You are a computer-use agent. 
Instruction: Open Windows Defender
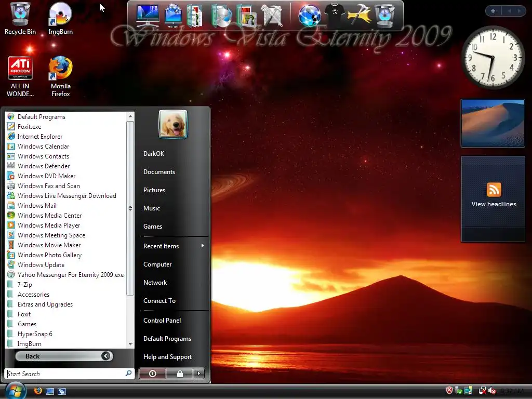pos(66,166)
